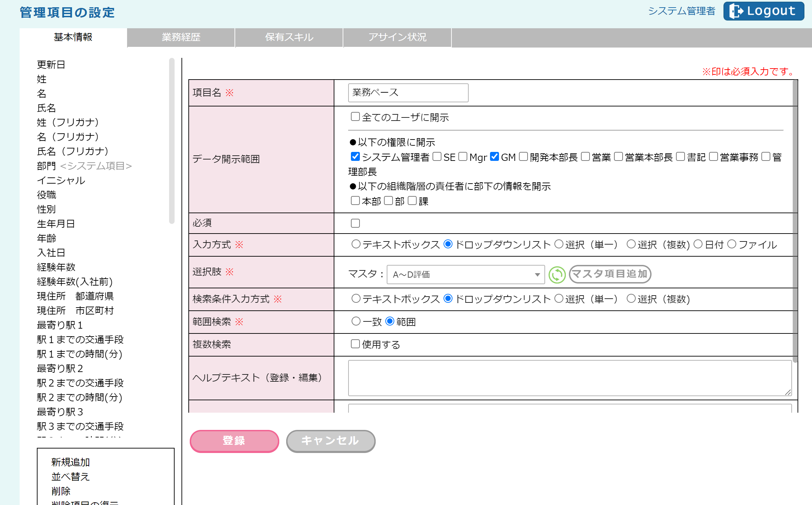Check 全てのユーザに開示 checkbox
812x505 pixels.
pyautogui.click(x=355, y=117)
